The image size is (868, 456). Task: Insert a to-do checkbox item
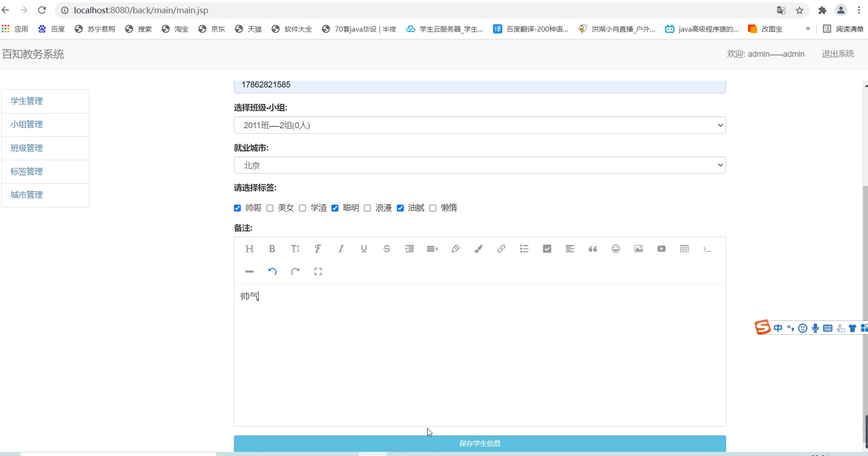547,249
